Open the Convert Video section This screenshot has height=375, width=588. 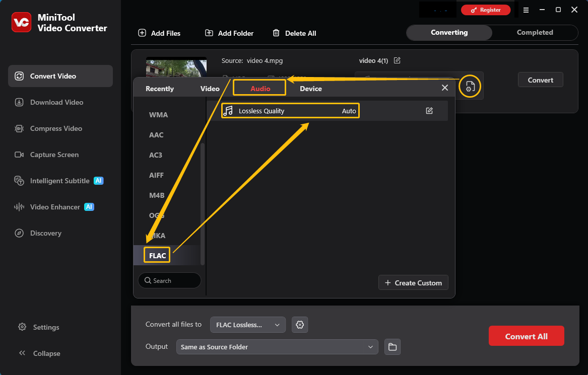pyautogui.click(x=60, y=76)
